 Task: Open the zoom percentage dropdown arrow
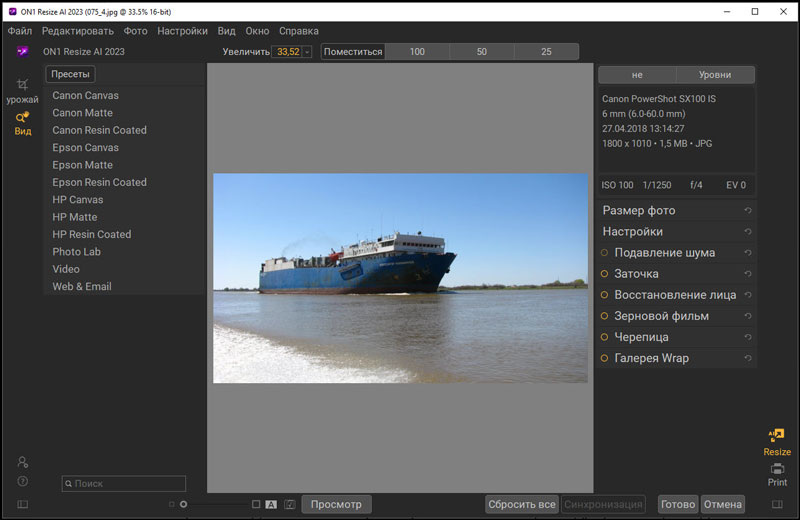click(307, 52)
